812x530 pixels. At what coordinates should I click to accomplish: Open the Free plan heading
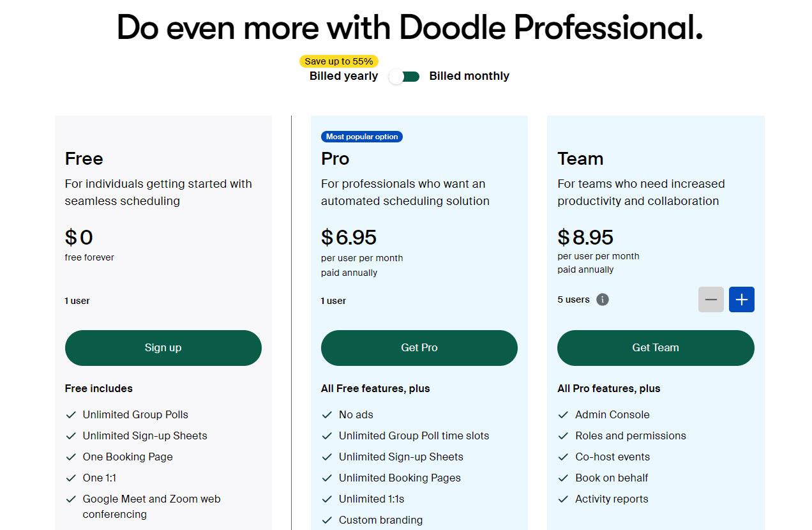coord(84,158)
